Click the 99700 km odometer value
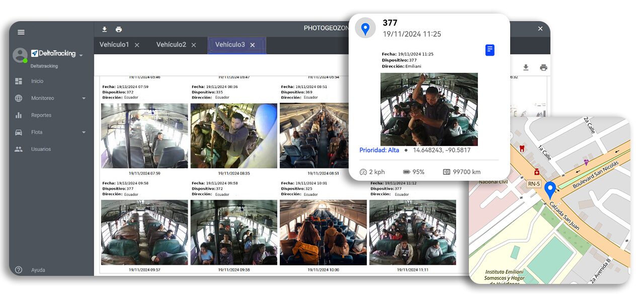The image size is (644, 297). click(x=466, y=172)
